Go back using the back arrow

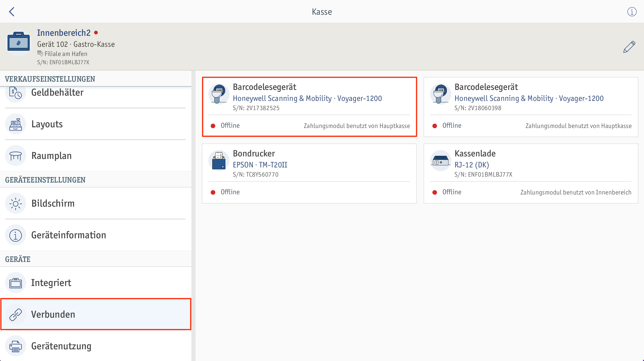point(12,12)
